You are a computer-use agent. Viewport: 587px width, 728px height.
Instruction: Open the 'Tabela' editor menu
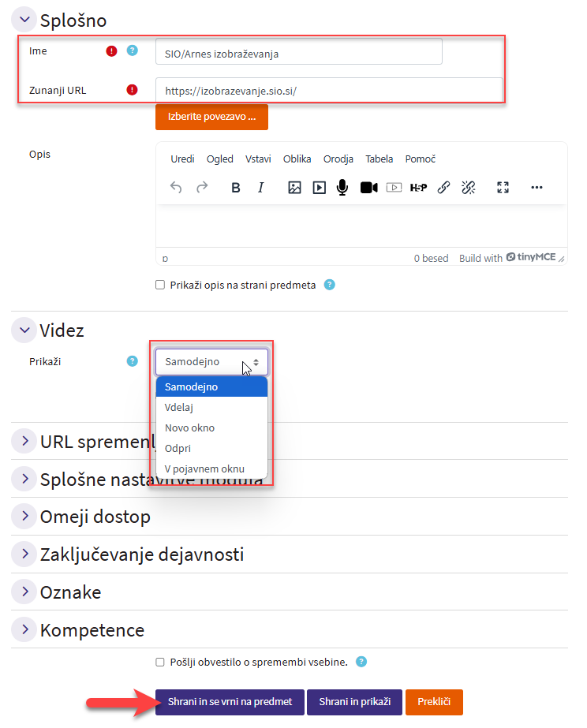(379, 159)
